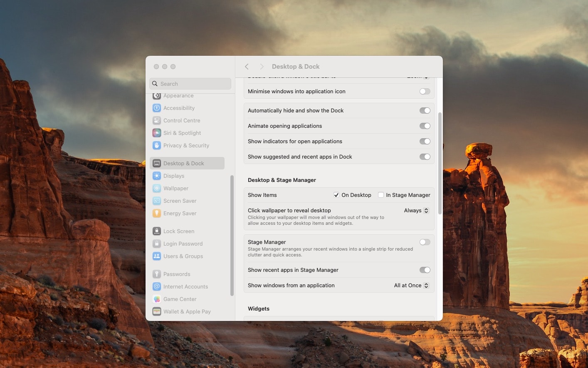588x368 pixels.
Task: Enable the Stage Manager switch
Action: pyautogui.click(x=425, y=242)
